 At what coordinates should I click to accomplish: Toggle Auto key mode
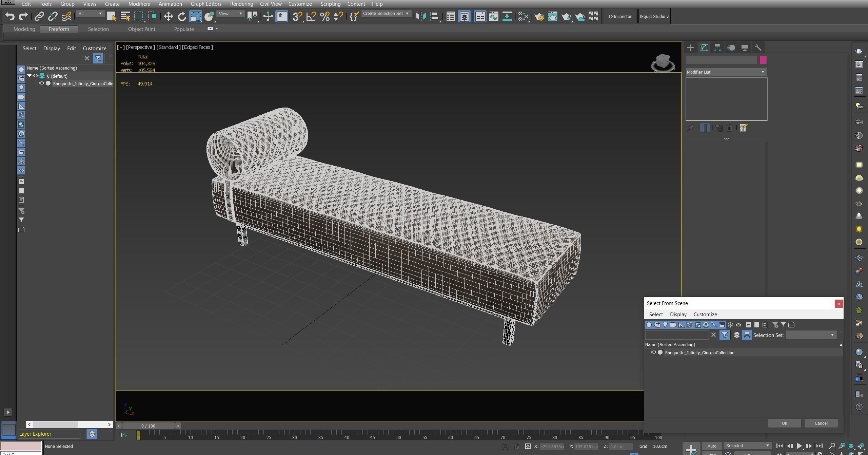coord(712,445)
